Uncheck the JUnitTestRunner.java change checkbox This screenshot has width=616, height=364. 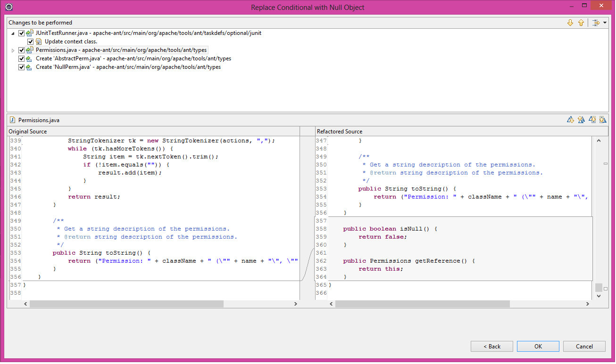point(21,33)
